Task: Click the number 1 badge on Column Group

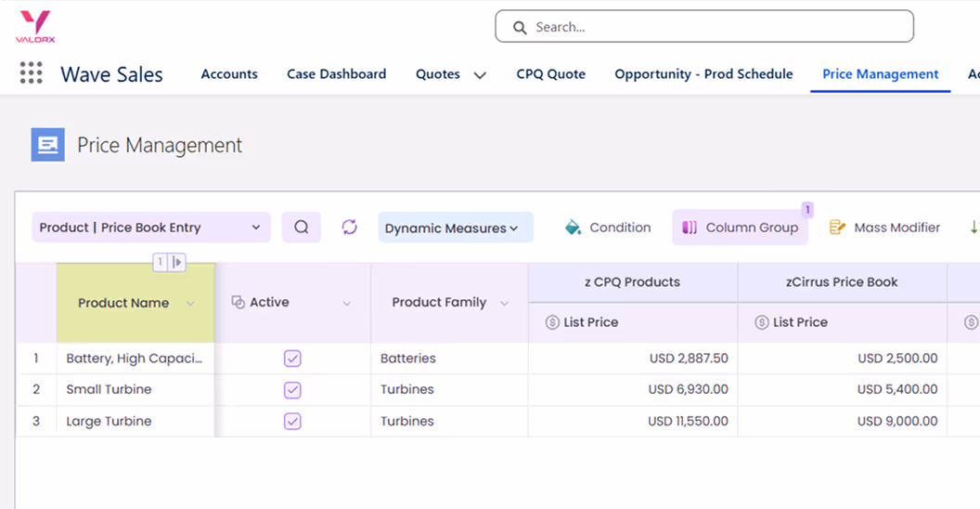Action: (x=807, y=210)
